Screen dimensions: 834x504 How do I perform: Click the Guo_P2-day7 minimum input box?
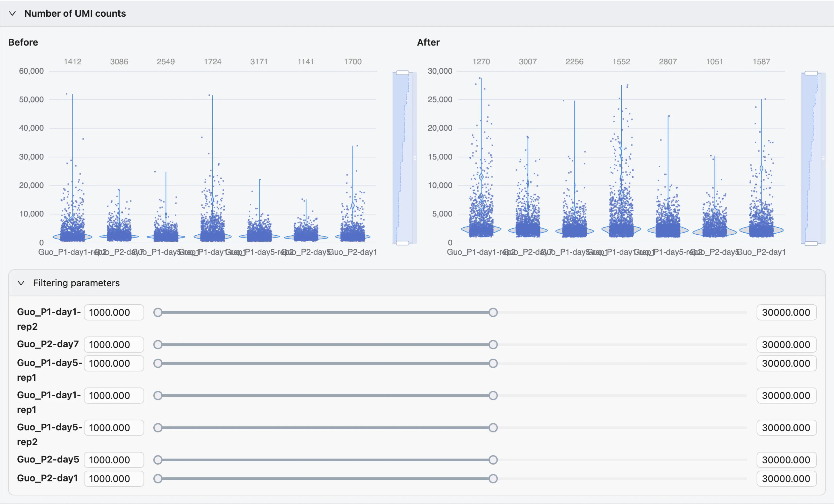[x=114, y=344]
